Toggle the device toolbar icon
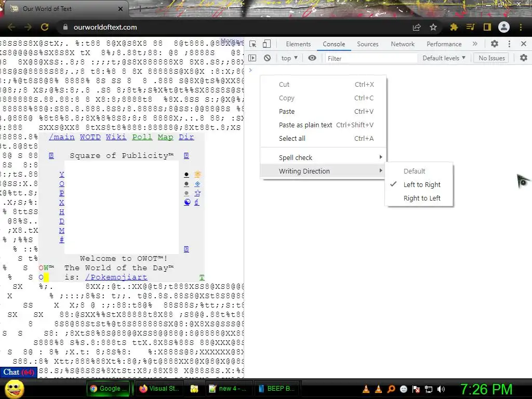 tap(267, 44)
